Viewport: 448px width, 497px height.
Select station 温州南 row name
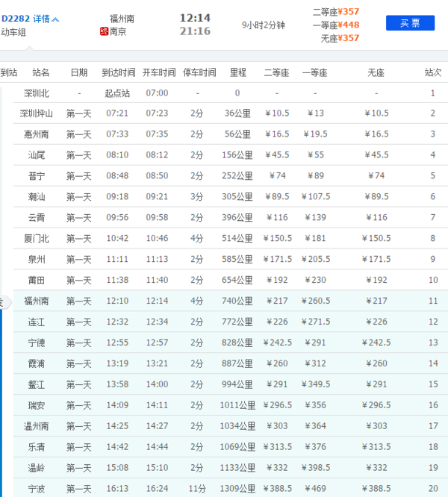click(x=36, y=426)
